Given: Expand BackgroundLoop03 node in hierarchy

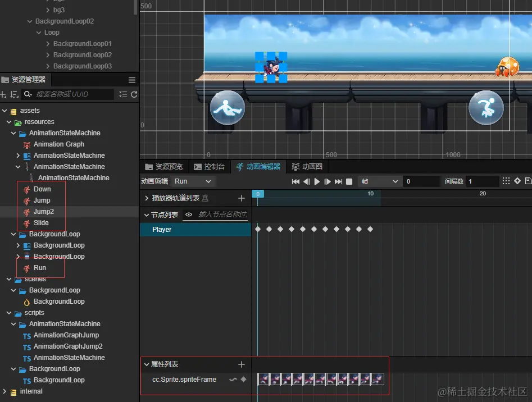Looking at the screenshot, I should coord(48,66).
